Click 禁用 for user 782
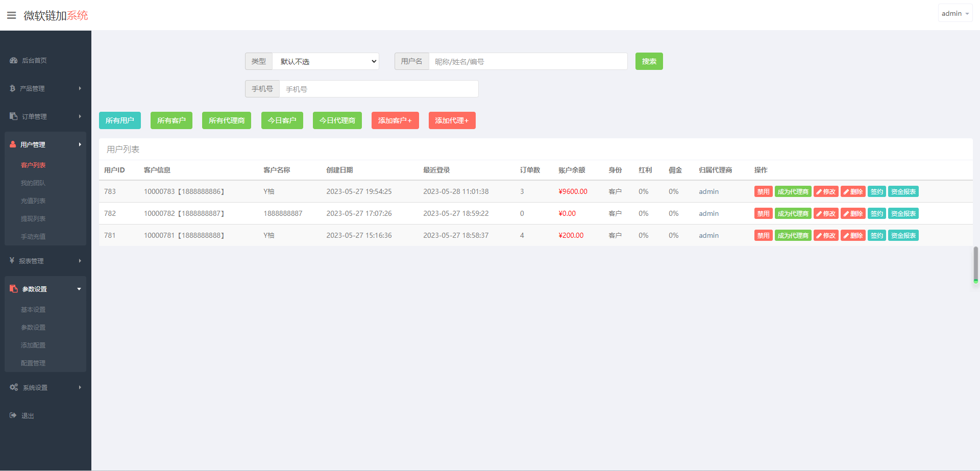980x471 pixels. pyautogui.click(x=764, y=213)
